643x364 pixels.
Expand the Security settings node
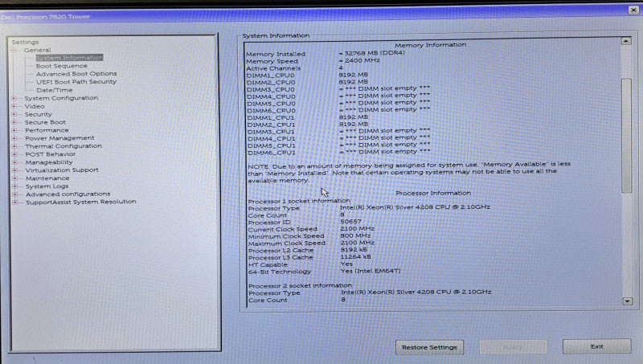coord(14,114)
